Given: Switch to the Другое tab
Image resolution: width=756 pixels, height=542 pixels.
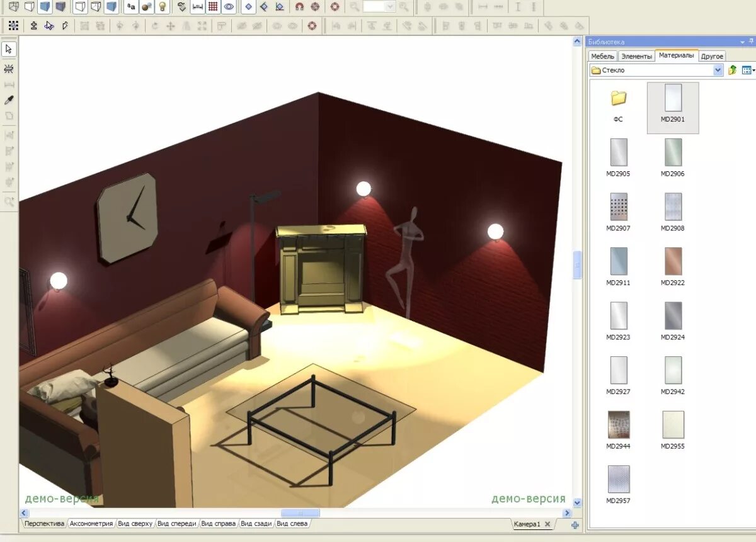Looking at the screenshot, I should click(x=712, y=56).
